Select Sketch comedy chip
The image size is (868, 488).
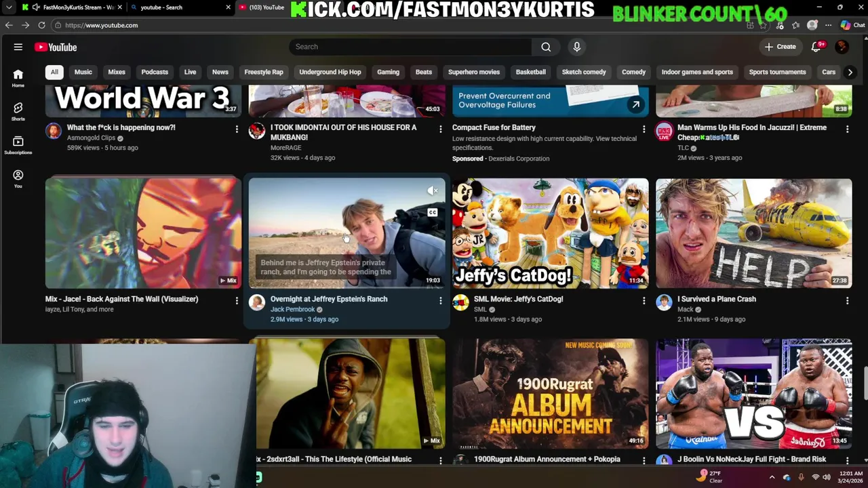(584, 72)
